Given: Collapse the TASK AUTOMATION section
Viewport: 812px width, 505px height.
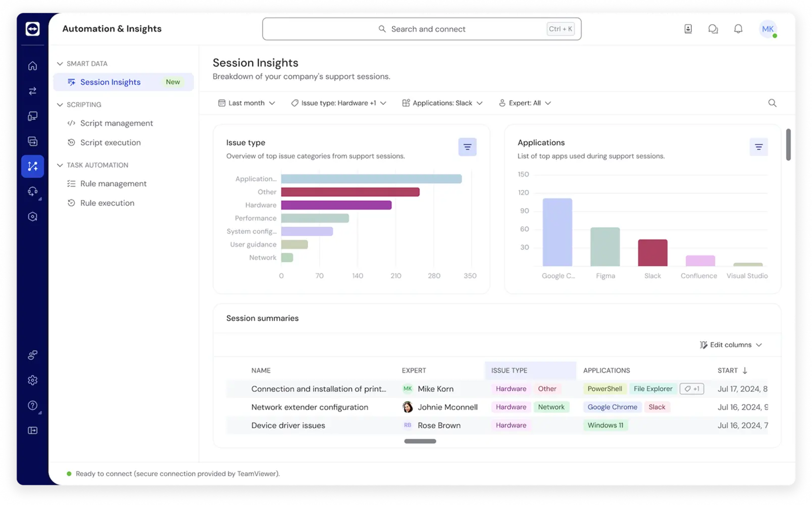Looking at the screenshot, I should [60, 165].
